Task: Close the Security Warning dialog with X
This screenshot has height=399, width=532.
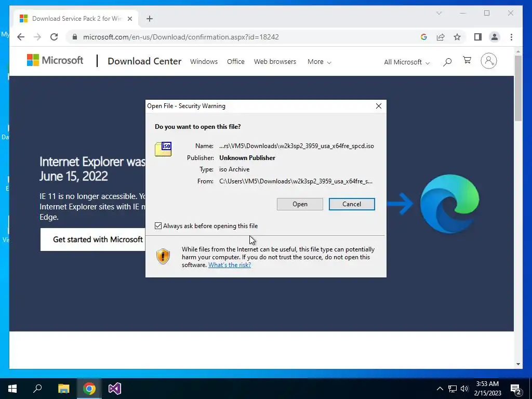Action: pyautogui.click(x=379, y=106)
